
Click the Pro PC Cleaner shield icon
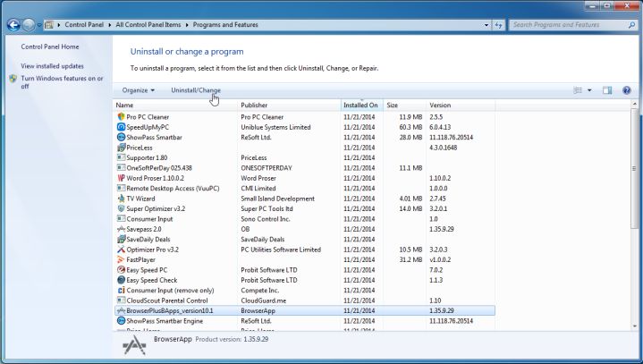[x=121, y=117]
